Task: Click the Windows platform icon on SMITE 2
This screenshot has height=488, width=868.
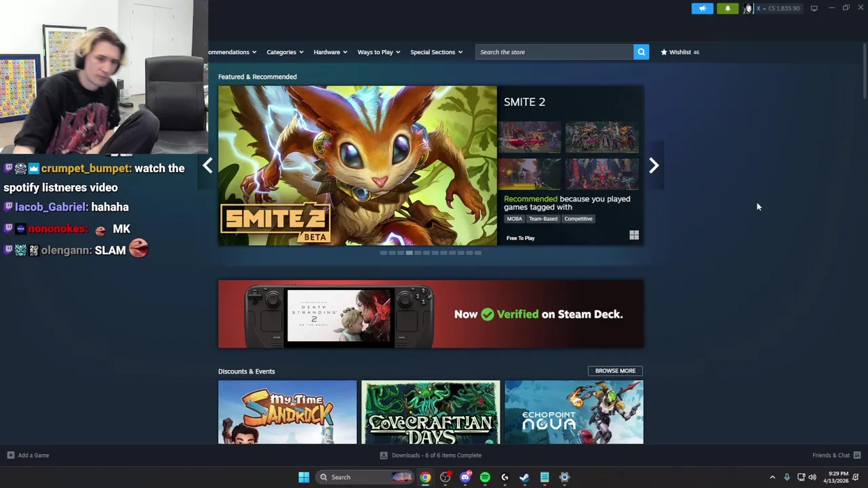Action: (x=634, y=235)
